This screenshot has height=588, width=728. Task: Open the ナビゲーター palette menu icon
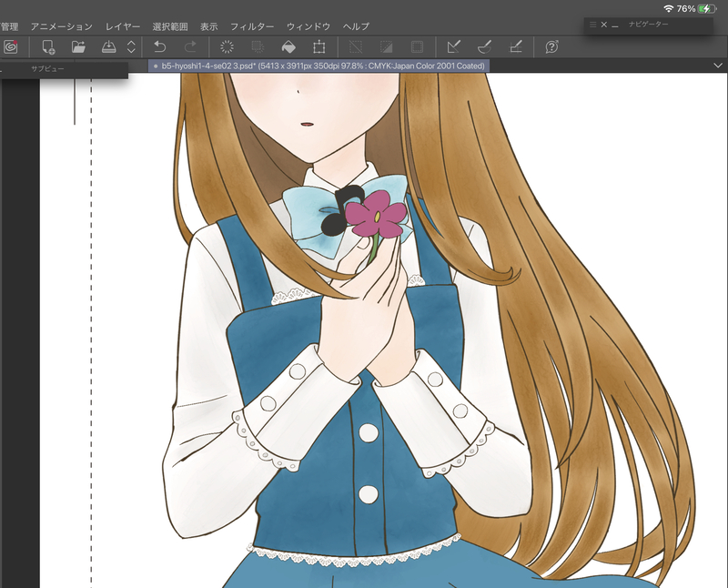[x=592, y=25]
